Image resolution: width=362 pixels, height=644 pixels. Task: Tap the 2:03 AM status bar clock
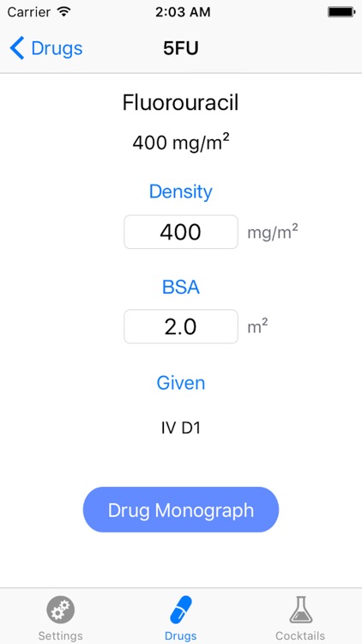pos(183,12)
